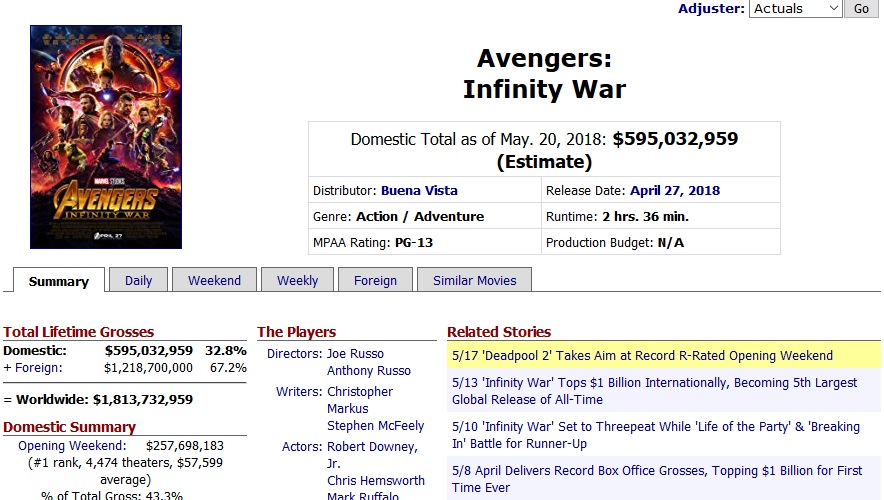Click the April 27, 2018 release date link

click(x=675, y=191)
